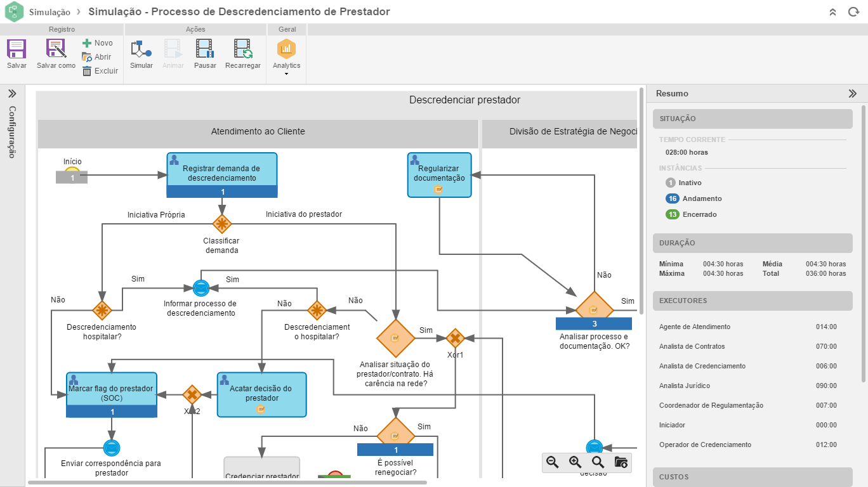Click the folder upload icon in zoom bar
The image size is (868, 487).
coord(621,463)
